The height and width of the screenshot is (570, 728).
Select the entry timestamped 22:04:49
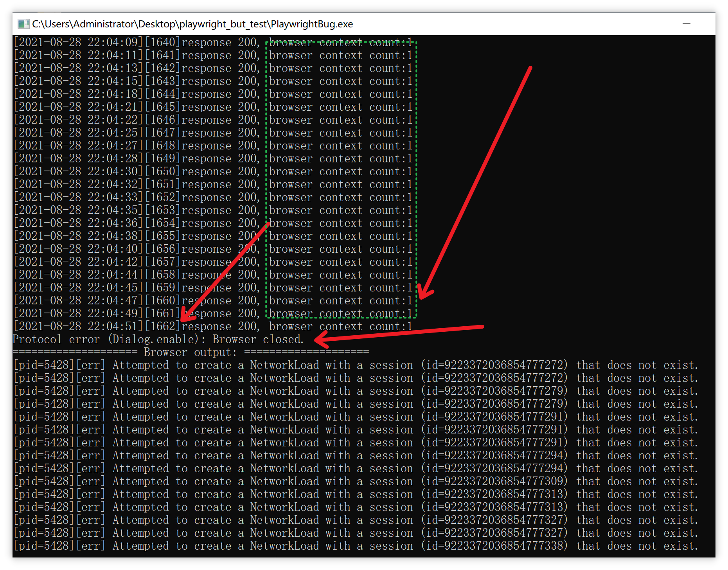213,313
